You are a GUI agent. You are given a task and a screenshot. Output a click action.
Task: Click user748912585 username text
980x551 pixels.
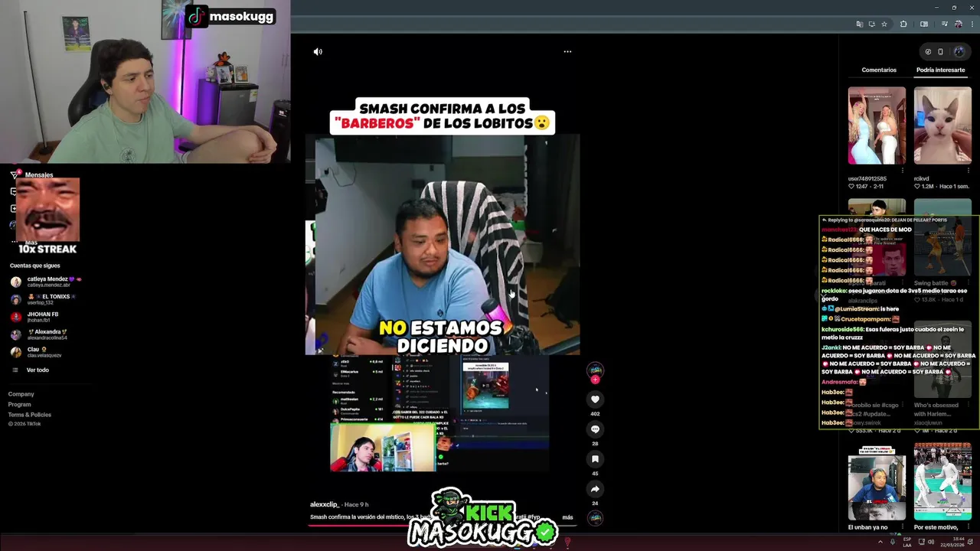[x=867, y=178]
